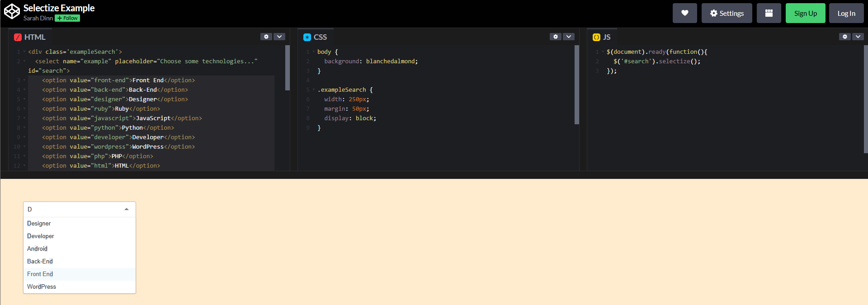
Task: Expand the JS panel chevron menu
Action: click(x=858, y=37)
